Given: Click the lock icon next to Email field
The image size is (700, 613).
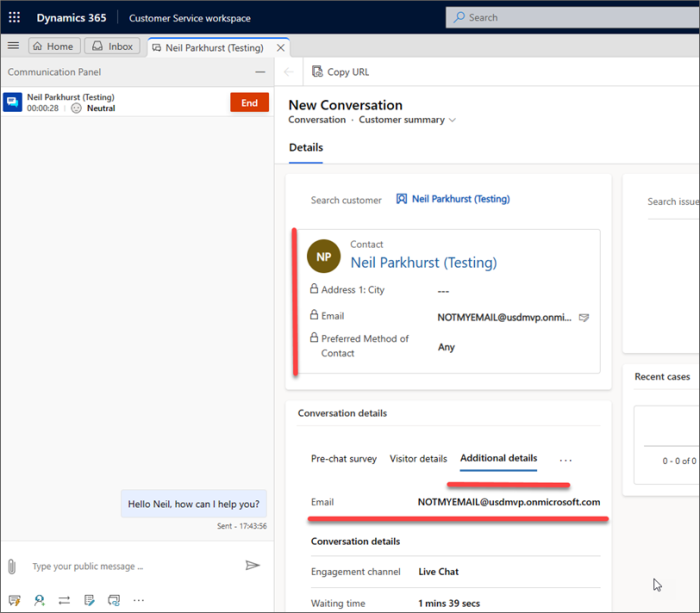Looking at the screenshot, I should [x=314, y=315].
